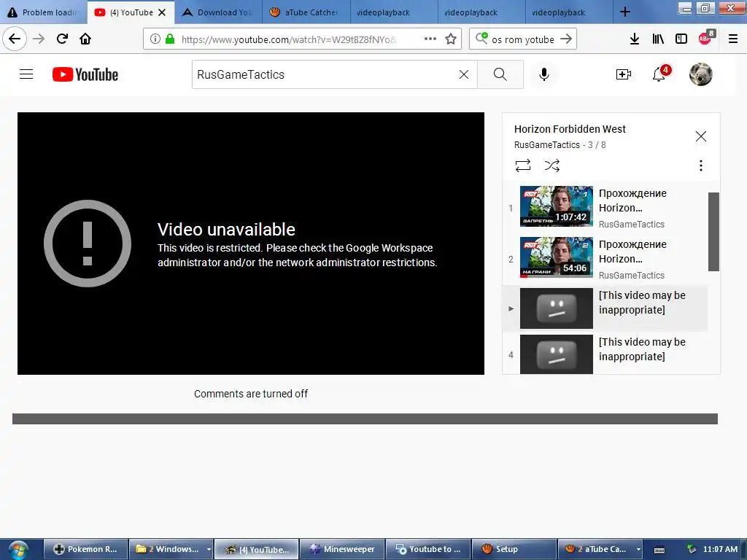747x560 pixels.
Task: Open the Minesweeper taskbar item
Action: [341, 549]
